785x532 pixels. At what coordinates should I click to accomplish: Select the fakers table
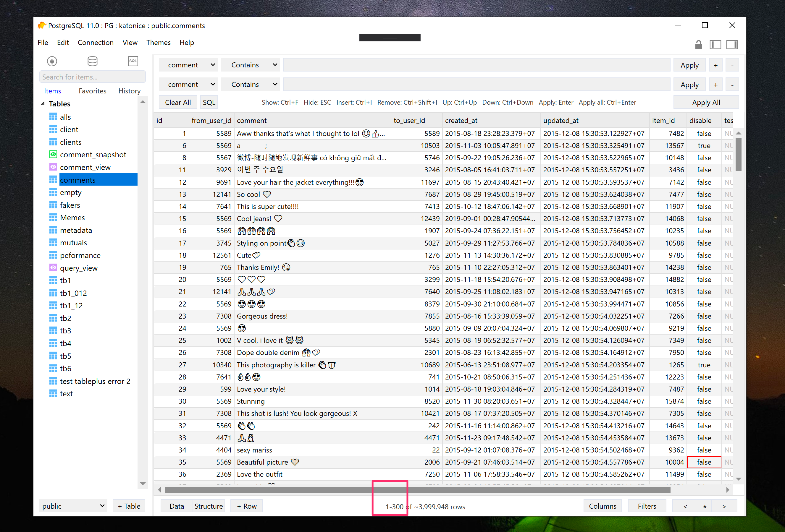point(70,205)
